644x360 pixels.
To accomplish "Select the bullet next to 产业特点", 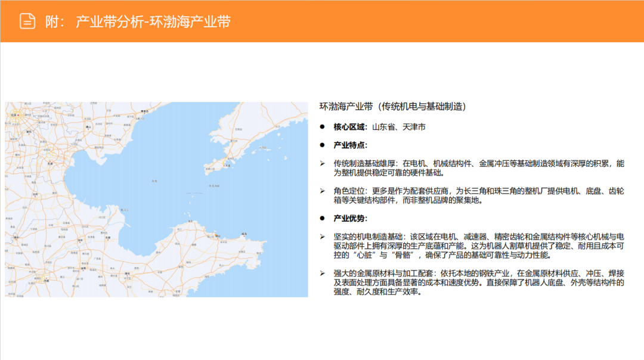I will (322, 144).
